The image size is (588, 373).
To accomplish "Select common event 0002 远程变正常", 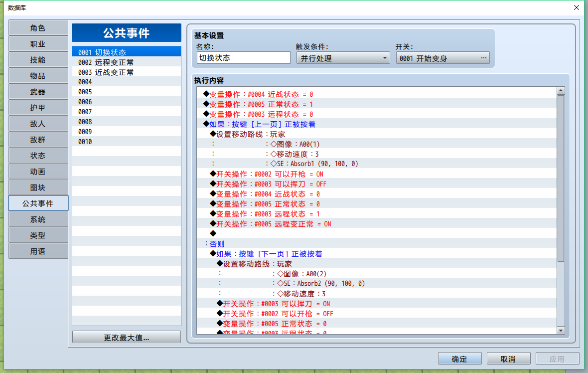I will click(x=127, y=62).
